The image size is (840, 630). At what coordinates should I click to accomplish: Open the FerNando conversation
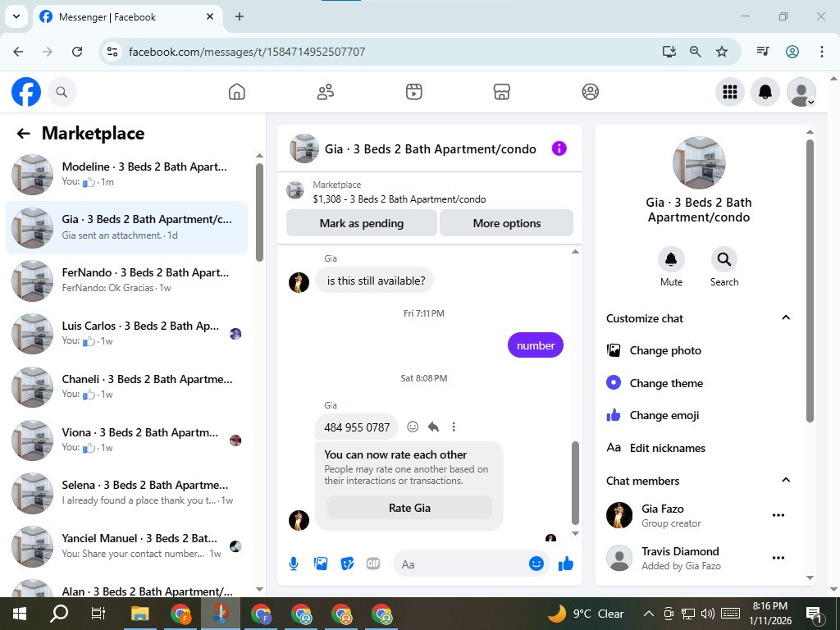tap(127, 281)
